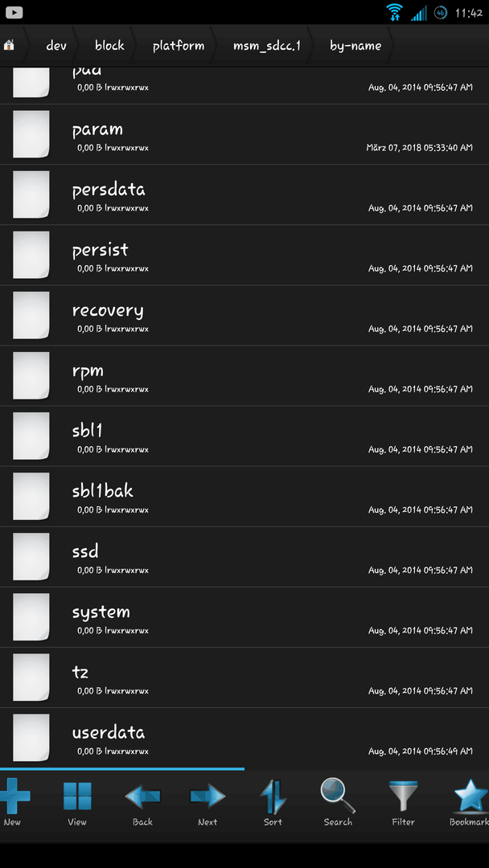Viewport: 489px width, 868px height.
Task: Open Search with the magnifier icon
Action: [338, 796]
